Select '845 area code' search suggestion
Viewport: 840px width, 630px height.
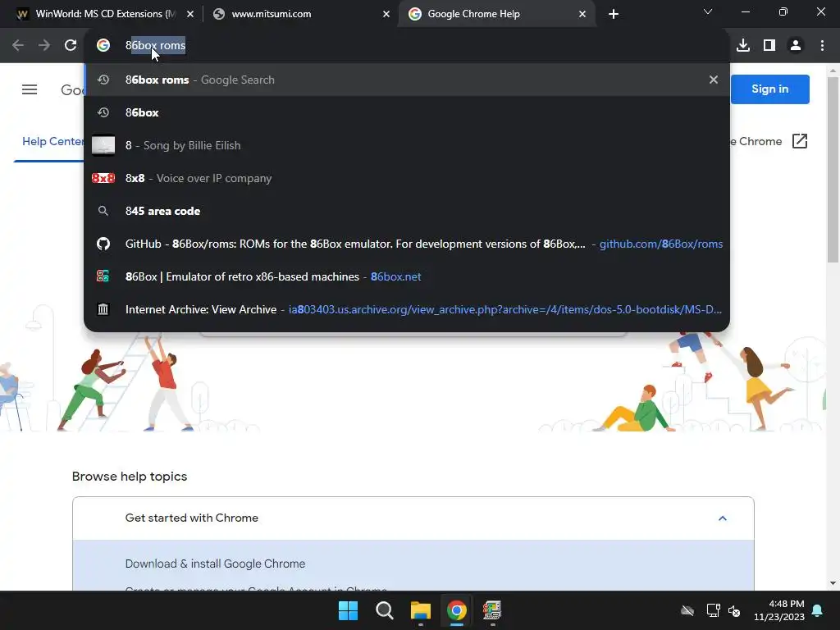tap(407, 211)
